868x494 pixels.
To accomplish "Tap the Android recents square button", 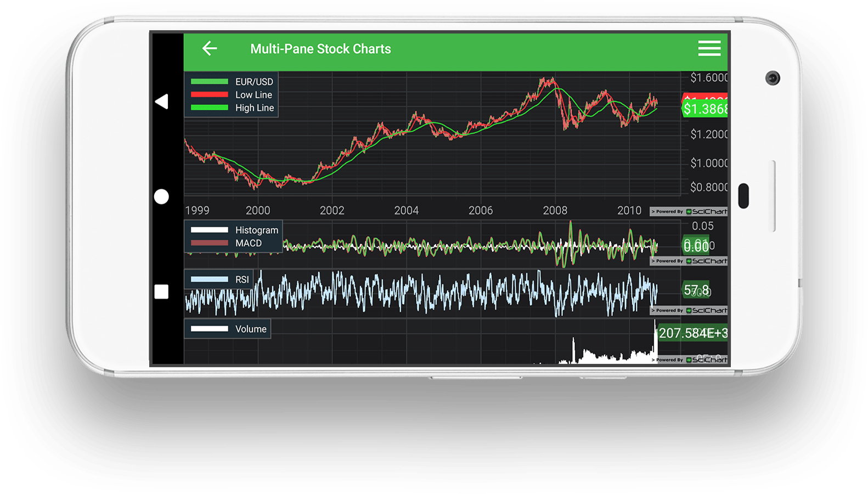I will point(161,291).
